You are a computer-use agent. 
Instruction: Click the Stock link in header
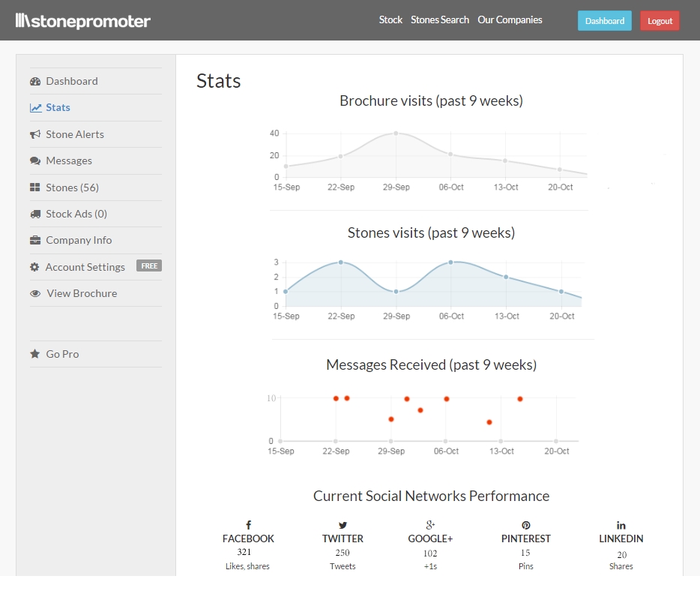390,19
